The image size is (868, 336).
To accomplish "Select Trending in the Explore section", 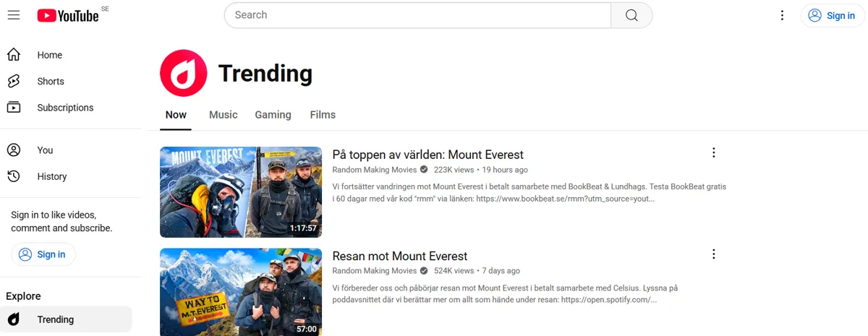I will coord(67,319).
